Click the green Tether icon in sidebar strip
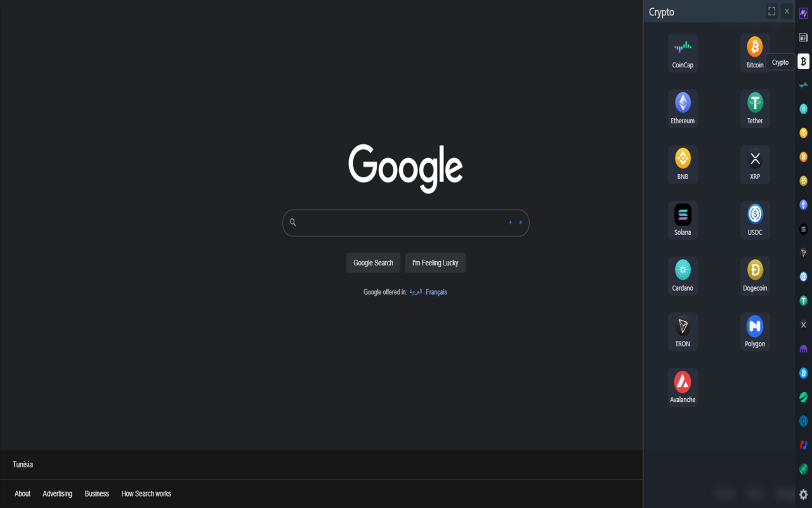Screen dimensions: 812x508 pyautogui.click(x=803, y=301)
